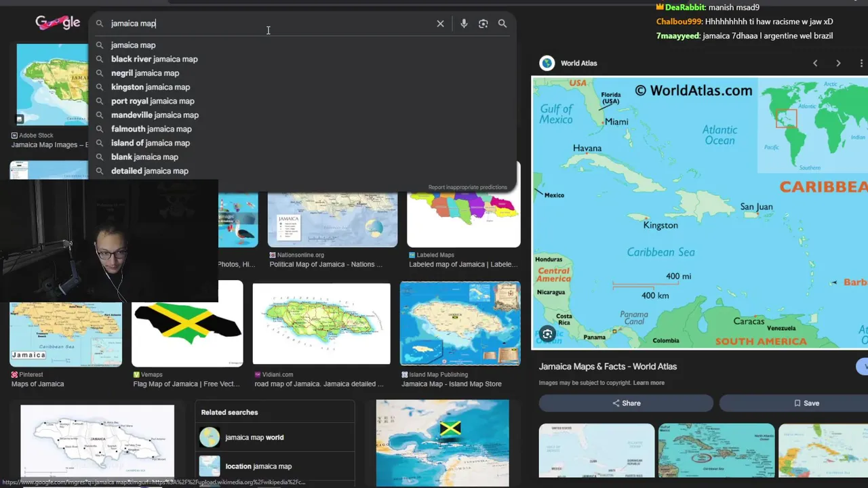868x488 pixels.
Task: Click 7maayyeed username in stream chat
Action: 677,36
